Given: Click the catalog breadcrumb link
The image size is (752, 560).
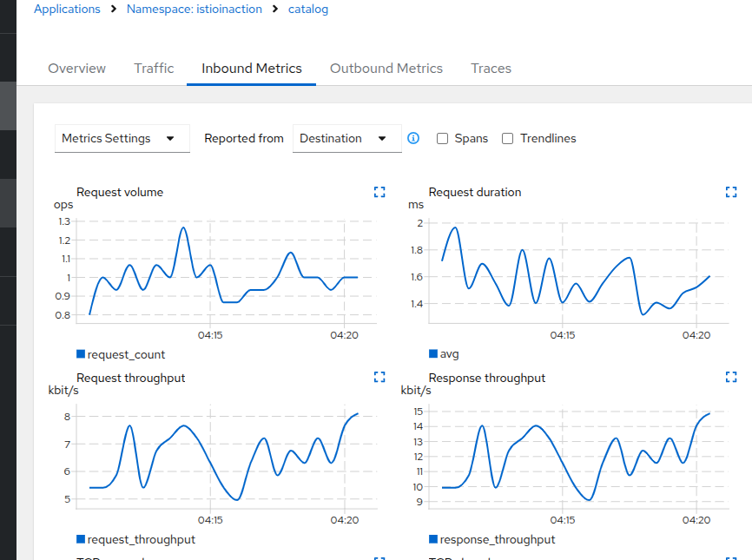Looking at the screenshot, I should click(x=308, y=9).
